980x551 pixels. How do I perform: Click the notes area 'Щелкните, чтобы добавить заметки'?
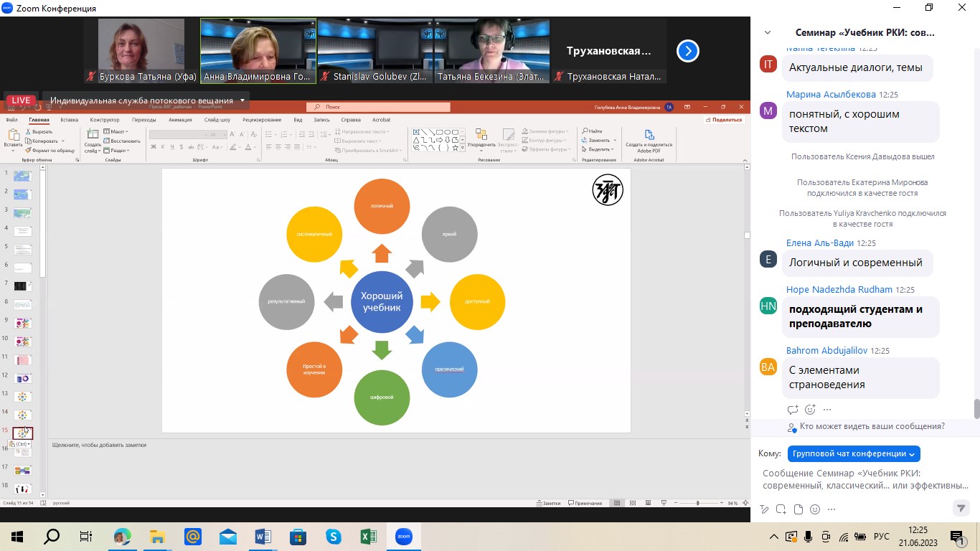coord(99,445)
